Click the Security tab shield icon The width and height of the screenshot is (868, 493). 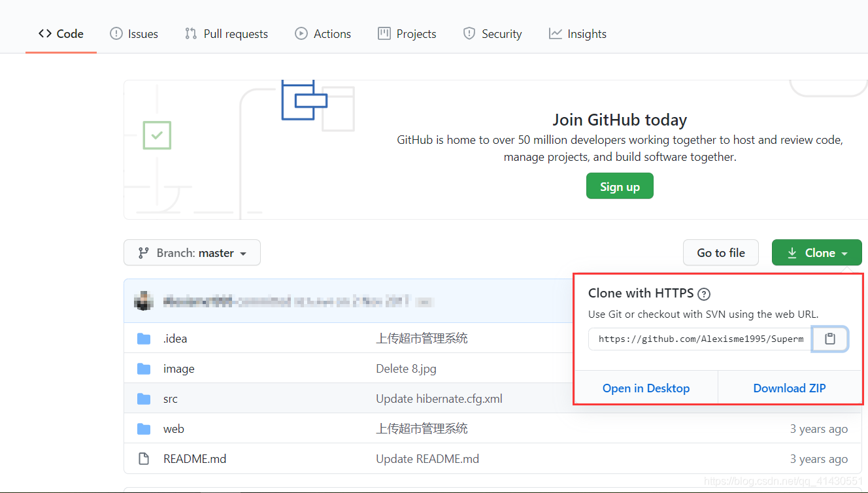coord(469,34)
